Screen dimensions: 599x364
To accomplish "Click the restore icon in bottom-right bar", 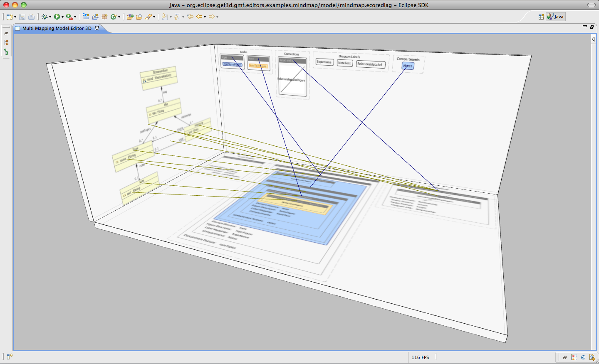I will [565, 357].
